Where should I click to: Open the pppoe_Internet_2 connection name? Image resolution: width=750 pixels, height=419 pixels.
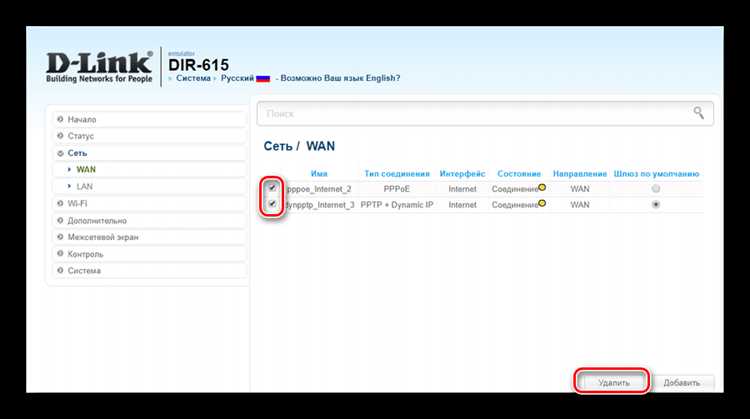[x=319, y=189]
